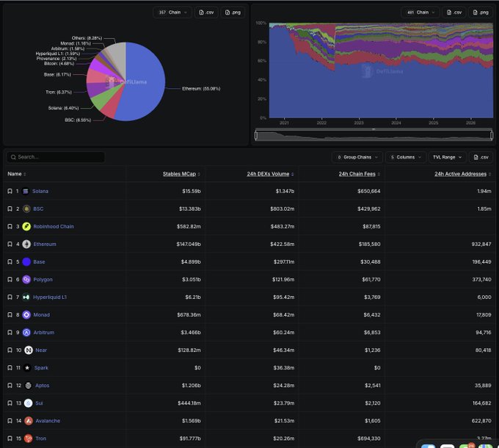Screen dimensions: 499x448
Task: Click the bookmark icon on Avalanche row
Action: (10, 421)
